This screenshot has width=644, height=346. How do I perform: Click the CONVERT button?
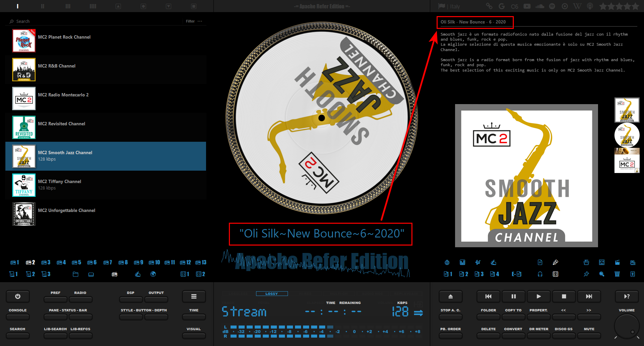coord(513,336)
